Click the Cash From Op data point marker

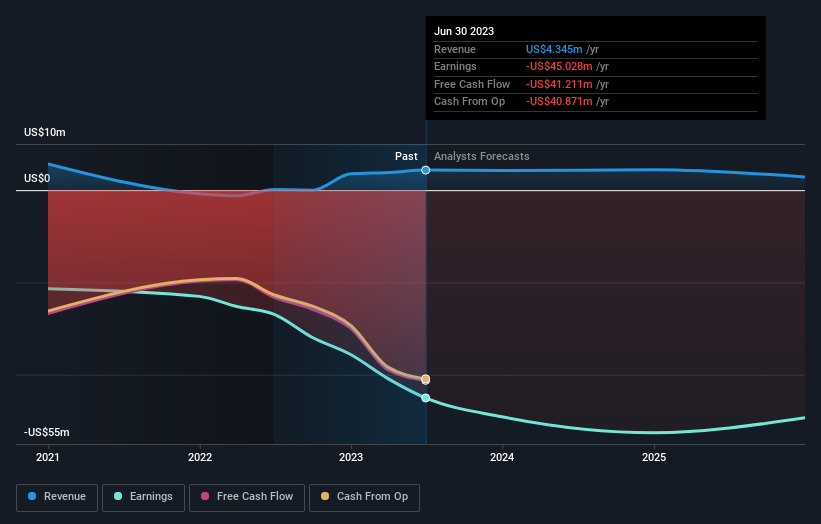(x=426, y=378)
